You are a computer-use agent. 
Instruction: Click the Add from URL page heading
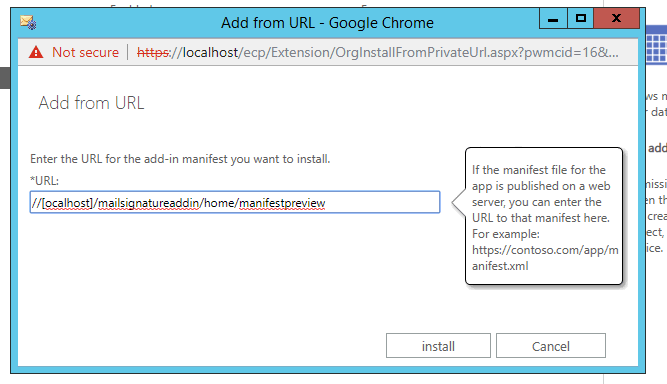(x=91, y=103)
